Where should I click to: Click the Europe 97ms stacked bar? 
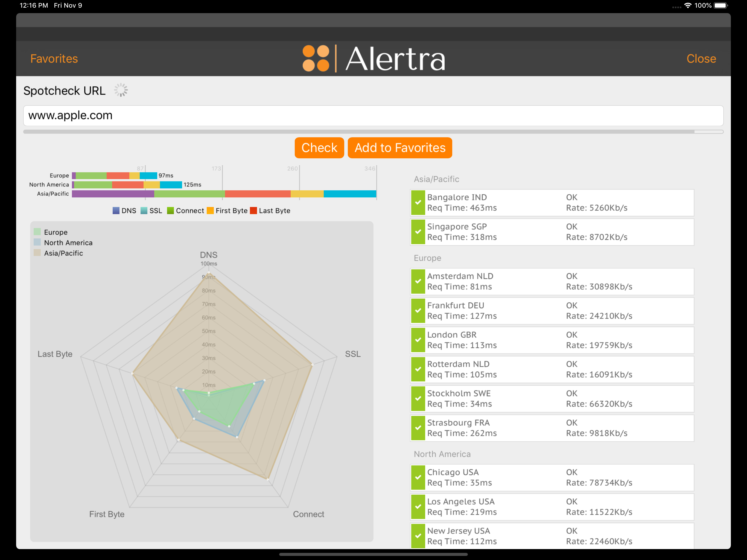click(115, 176)
